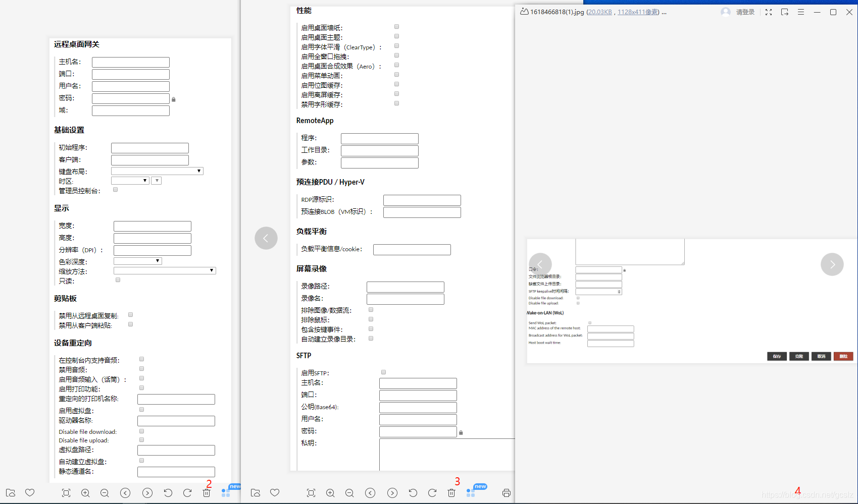
Task: Open the second small 时区 dropdown
Action: coord(157,181)
